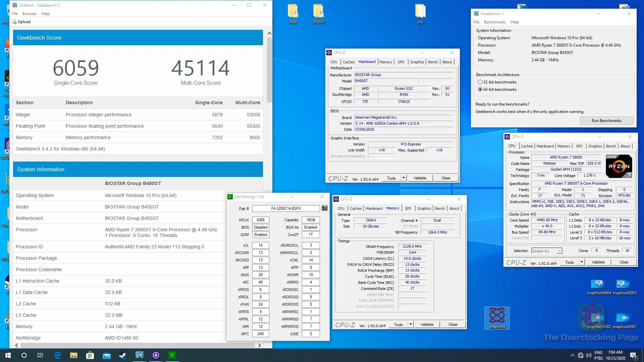Click Validate in the CPU-Z Mainboard window
This screenshot has height=362, width=644.
[420, 178]
